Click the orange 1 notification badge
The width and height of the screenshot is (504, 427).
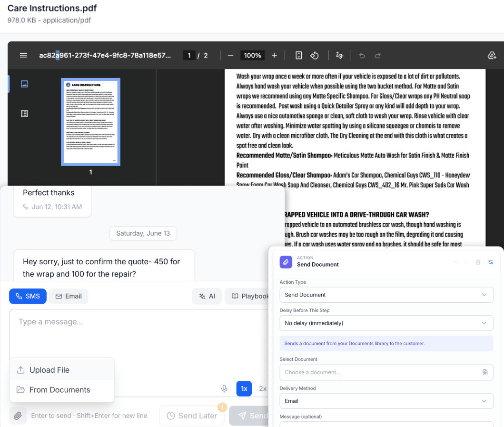coord(222,407)
